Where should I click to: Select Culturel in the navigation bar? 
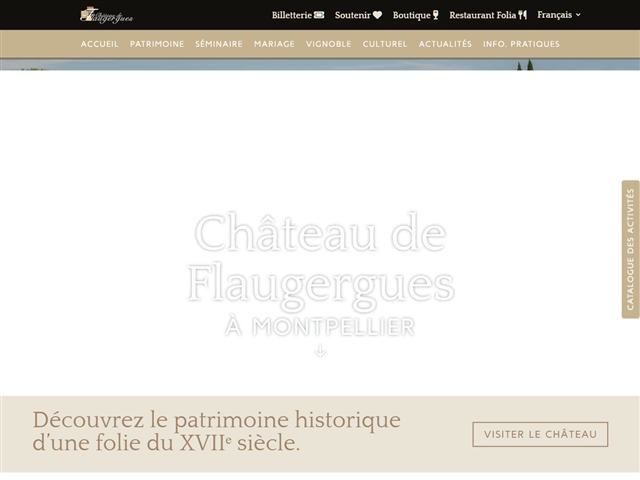(385, 44)
